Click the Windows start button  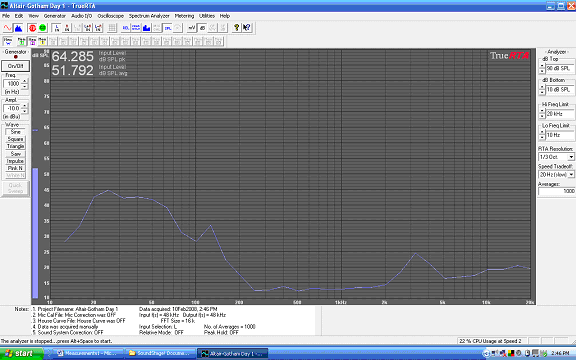coord(21,353)
